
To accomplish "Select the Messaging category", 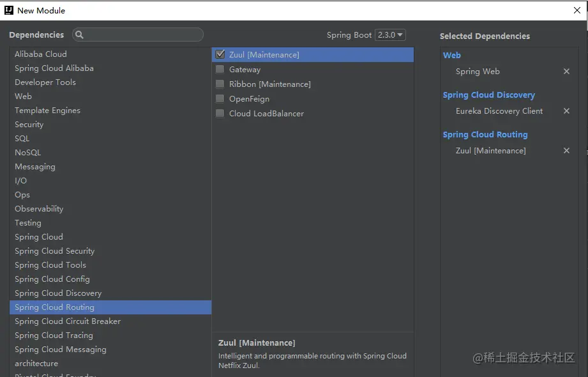I will click(110, 167).
